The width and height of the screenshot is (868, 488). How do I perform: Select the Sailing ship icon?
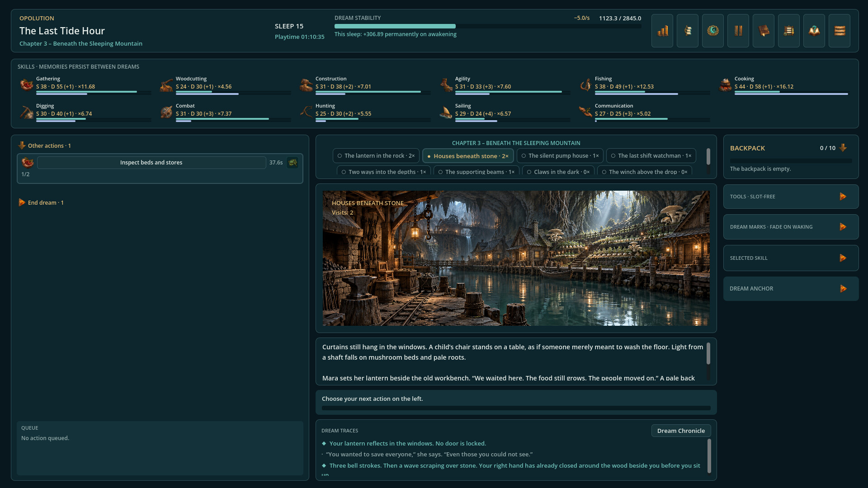click(445, 112)
